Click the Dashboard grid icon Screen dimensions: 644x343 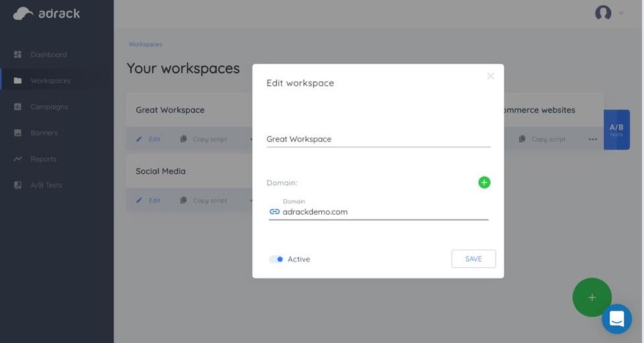17,54
